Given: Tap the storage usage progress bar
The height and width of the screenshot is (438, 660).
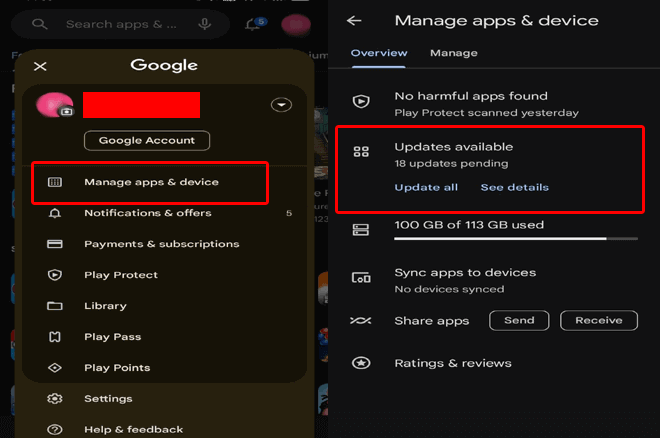Looking at the screenshot, I should pyautogui.click(x=516, y=239).
